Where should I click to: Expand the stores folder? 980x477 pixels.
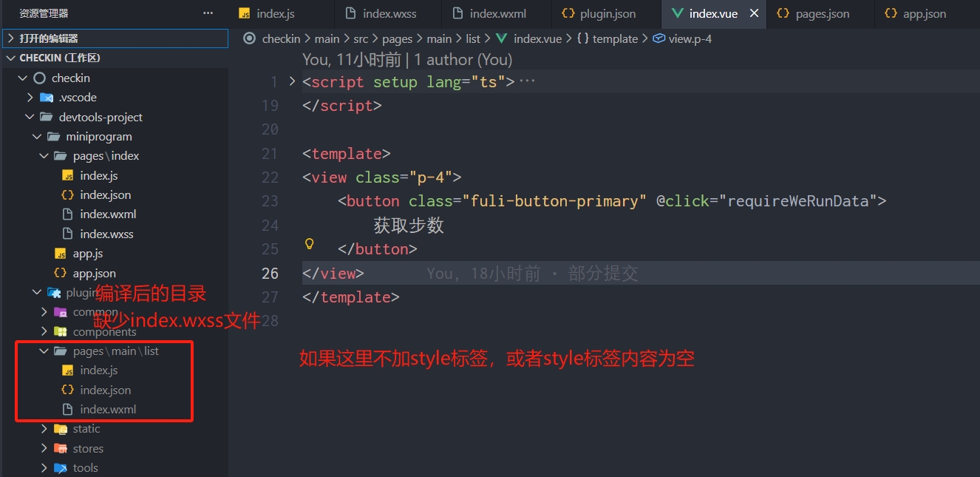point(88,449)
